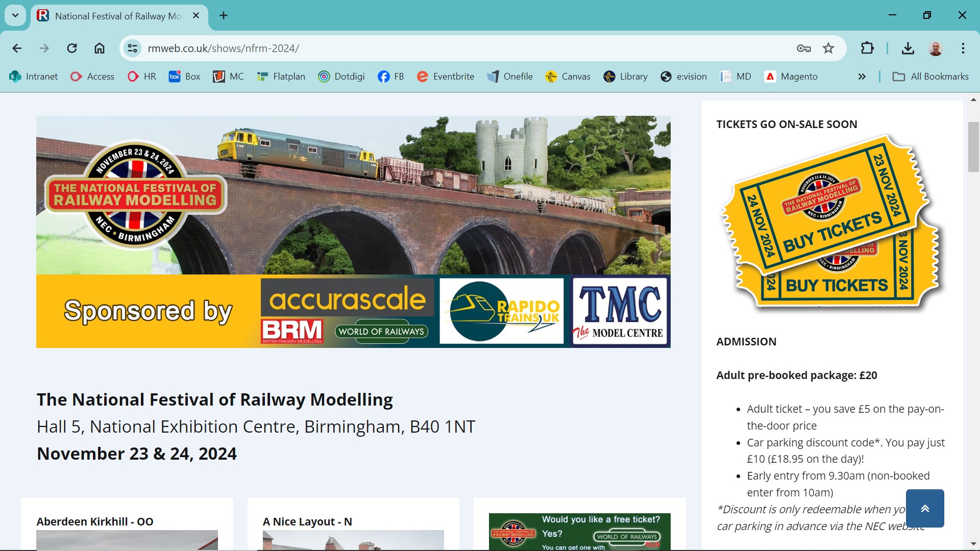
Task: Open the Box bookmark
Action: (x=184, y=77)
